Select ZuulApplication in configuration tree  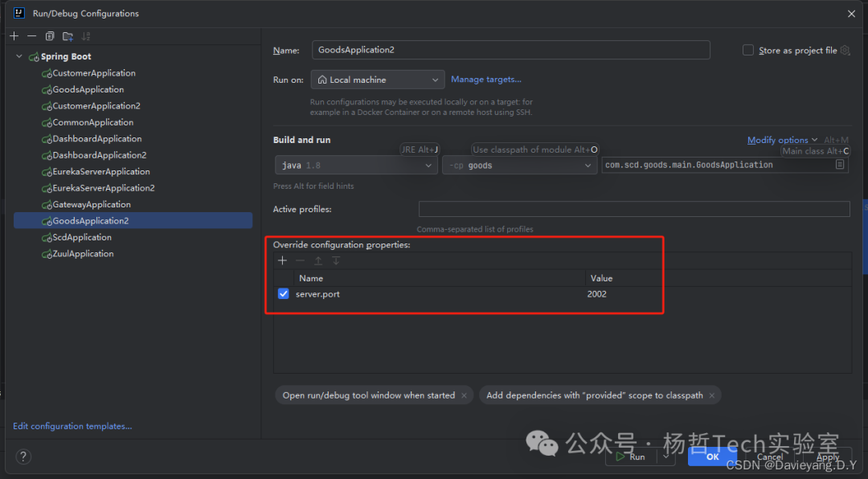[x=83, y=254]
